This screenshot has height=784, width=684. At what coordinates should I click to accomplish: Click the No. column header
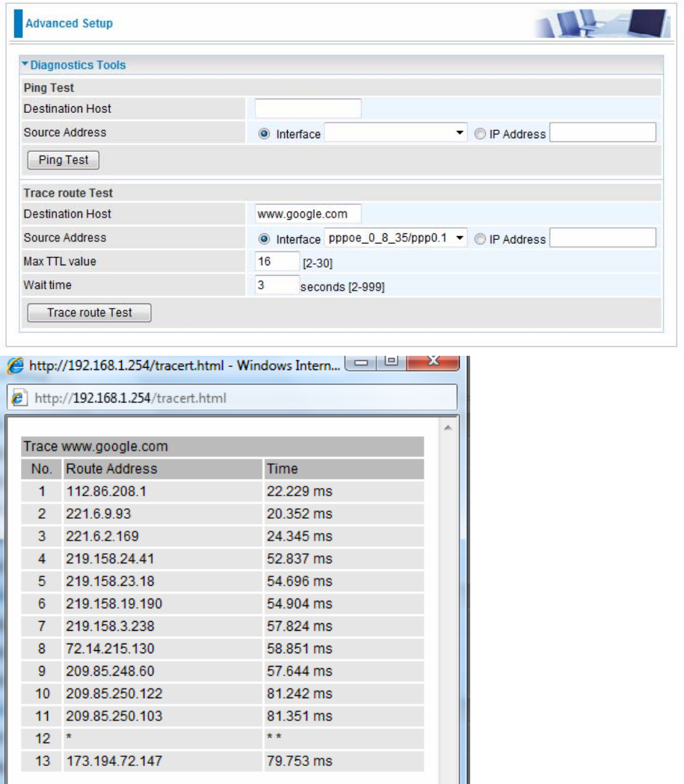[x=42, y=469]
